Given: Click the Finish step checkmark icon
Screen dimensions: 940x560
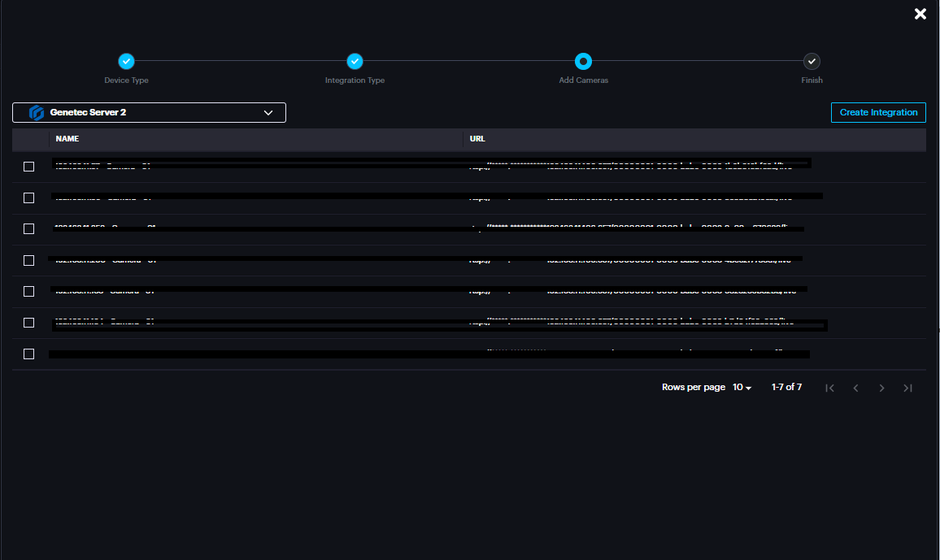Looking at the screenshot, I should tap(812, 61).
